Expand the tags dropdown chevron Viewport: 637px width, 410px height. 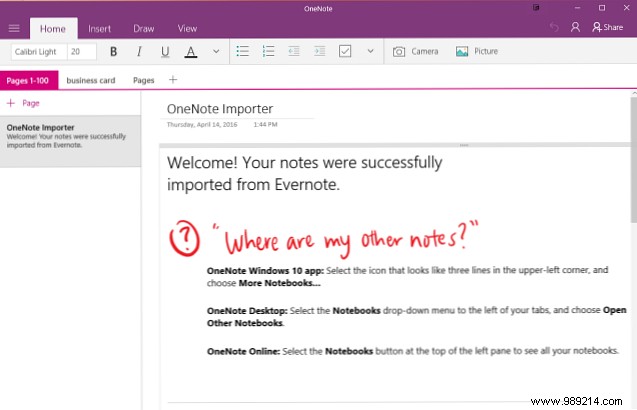(370, 51)
